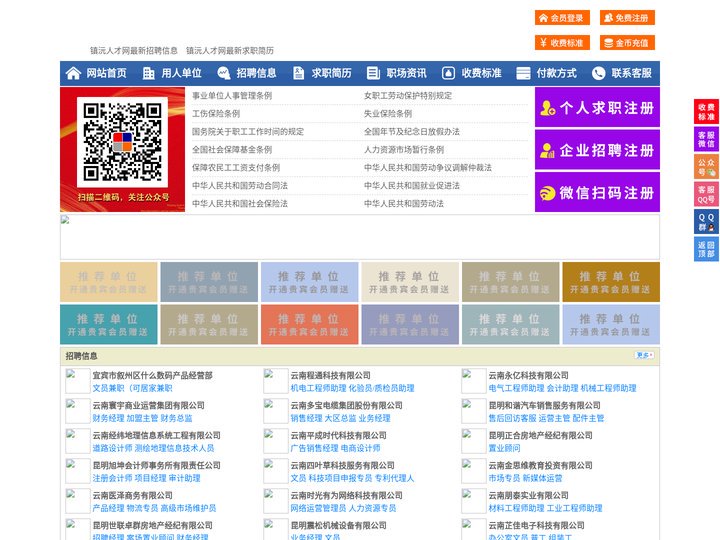Click the card icon beside 付款方式

tap(523, 73)
